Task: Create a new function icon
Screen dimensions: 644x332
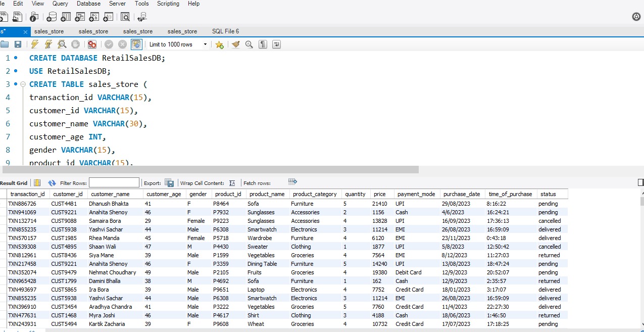Action: pyautogui.click(x=108, y=17)
